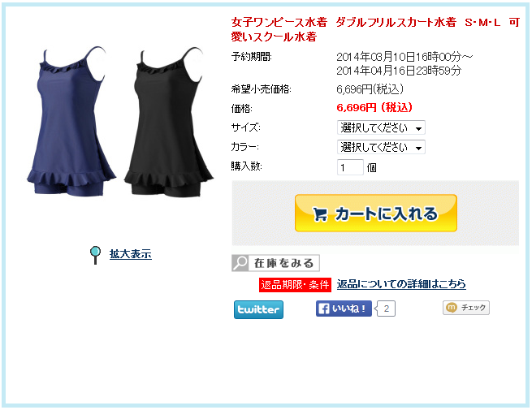This screenshot has width=532, height=410.
Task: Check stock with the 在庫をみる button
Action: [x=276, y=263]
